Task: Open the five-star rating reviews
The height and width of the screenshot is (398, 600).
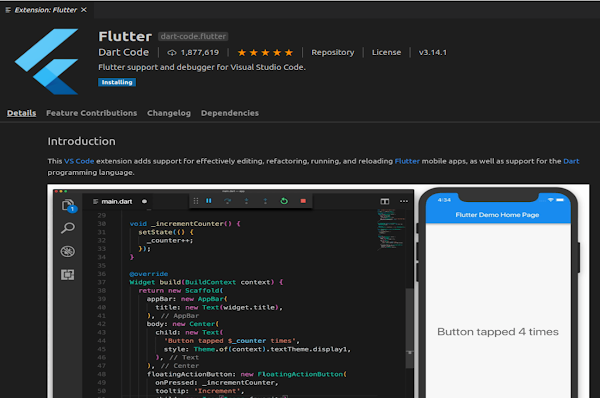Action: click(265, 52)
